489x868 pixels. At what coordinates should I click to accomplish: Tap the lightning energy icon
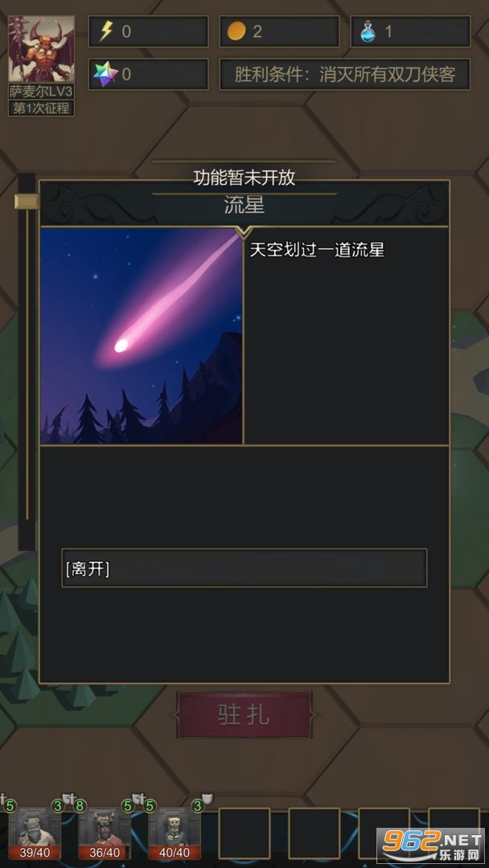tap(106, 31)
